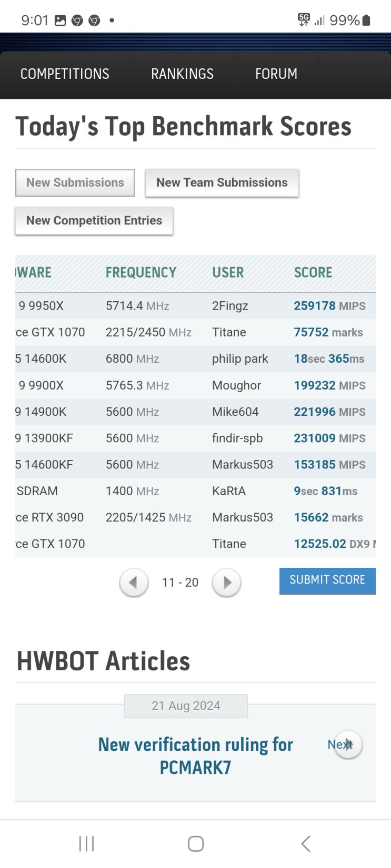Select user findir-spb
391x868 pixels.
click(237, 438)
